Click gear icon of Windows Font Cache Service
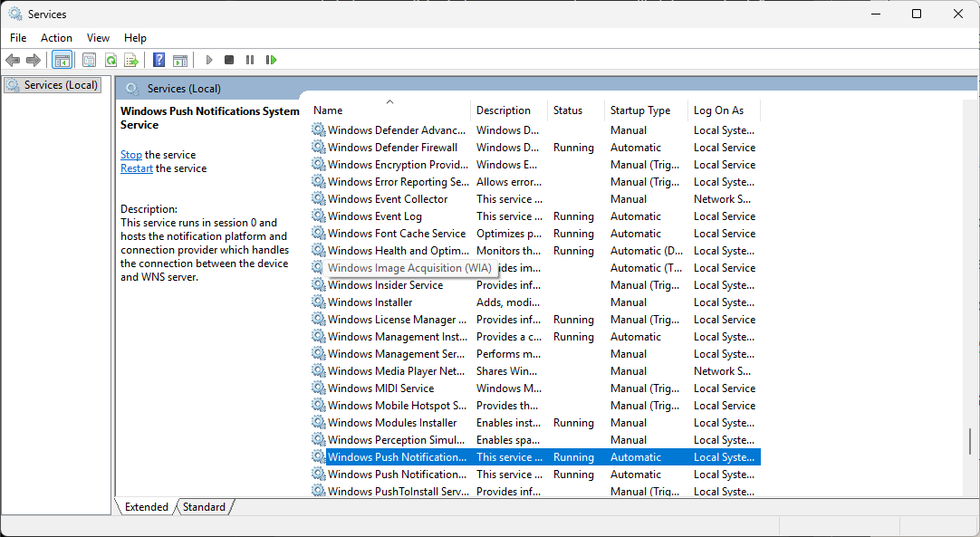 point(319,233)
